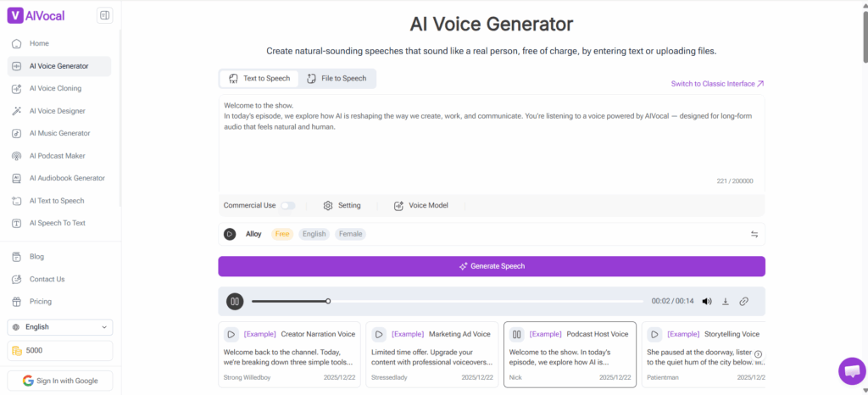Click the audio progress slider handle

(328, 302)
